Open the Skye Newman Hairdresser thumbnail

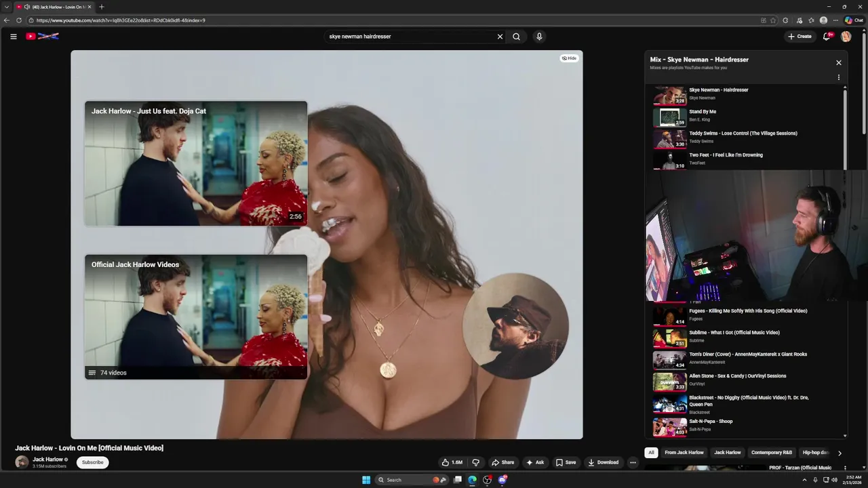669,96
